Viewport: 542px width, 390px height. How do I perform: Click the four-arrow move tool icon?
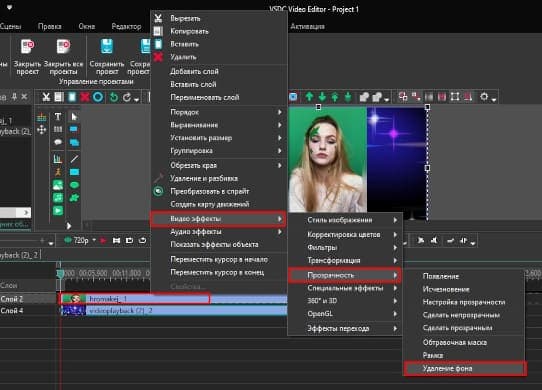point(41,130)
